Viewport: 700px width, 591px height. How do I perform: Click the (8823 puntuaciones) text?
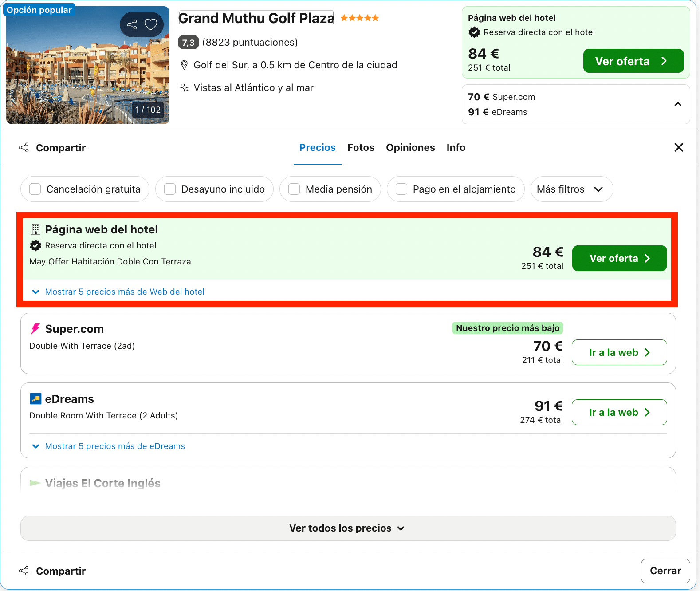[250, 43]
